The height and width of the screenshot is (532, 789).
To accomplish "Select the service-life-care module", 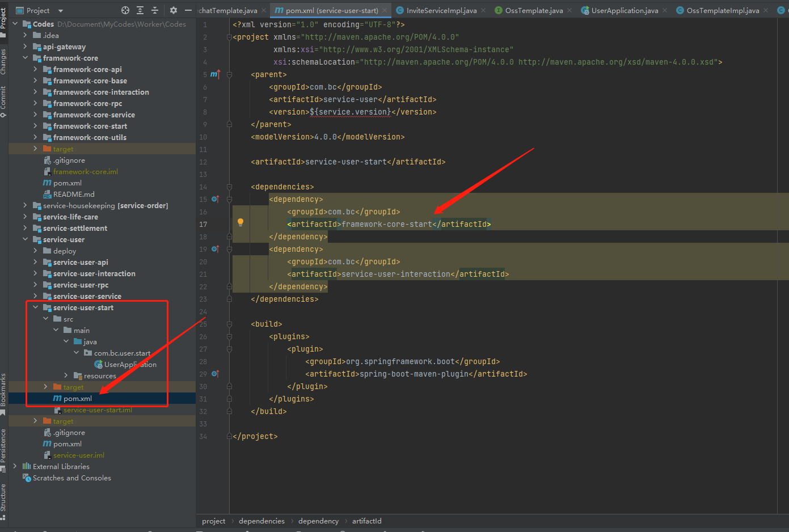I will pyautogui.click(x=70, y=217).
